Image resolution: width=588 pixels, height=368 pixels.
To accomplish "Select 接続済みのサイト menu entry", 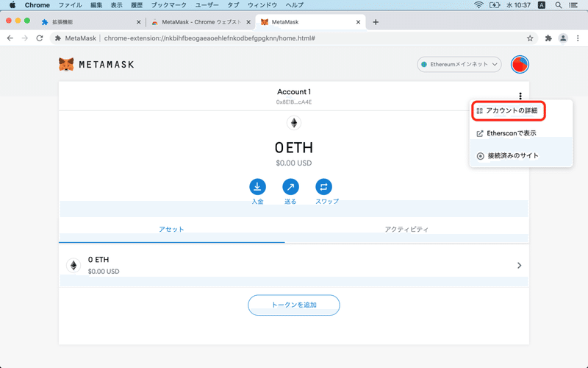I will [x=521, y=156].
